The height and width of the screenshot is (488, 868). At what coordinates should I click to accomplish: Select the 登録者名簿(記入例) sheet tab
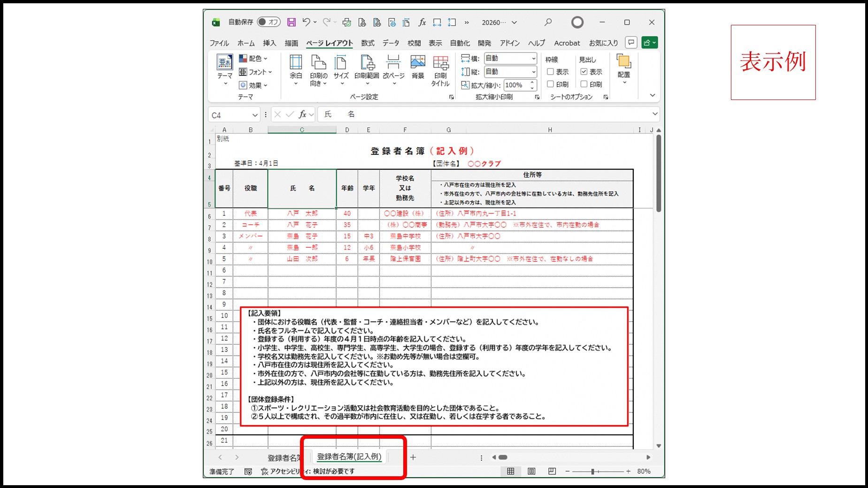pos(349,456)
